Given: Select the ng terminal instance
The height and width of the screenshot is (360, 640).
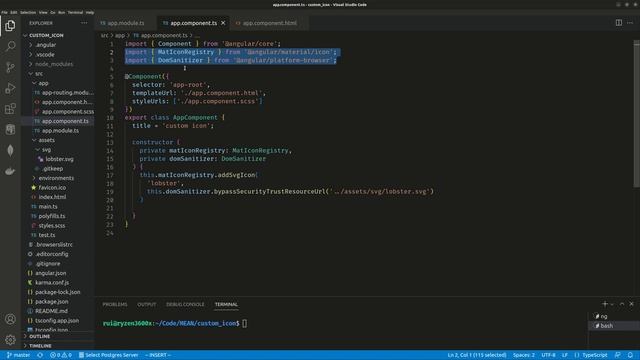Looking at the screenshot, I should coord(613,316).
